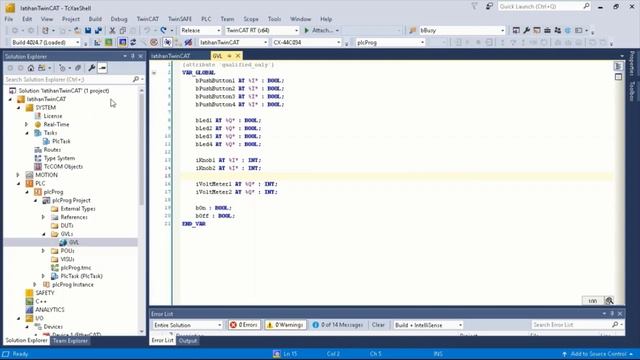Click the blue Restart TwinCAT Config Mode icon
Image resolution: width=640 pixels, height=360 pixels.
click(x=122, y=42)
